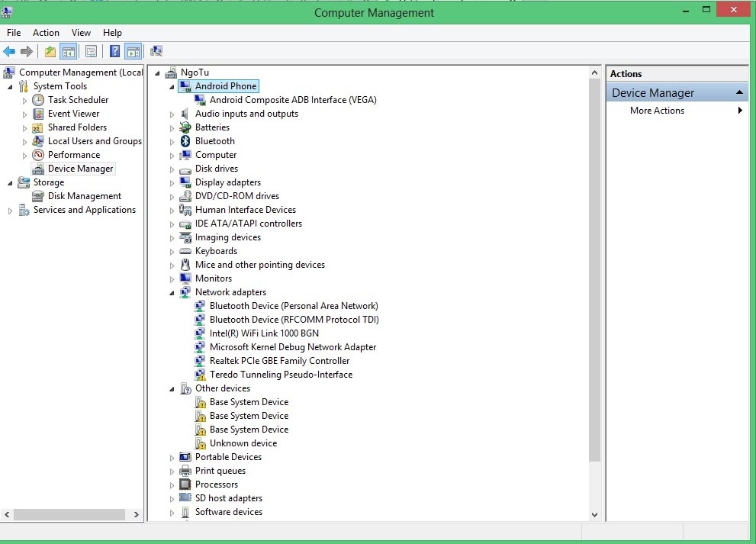Click the Forward arrow toolbar icon
The width and height of the screenshot is (756, 544).
(x=27, y=51)
